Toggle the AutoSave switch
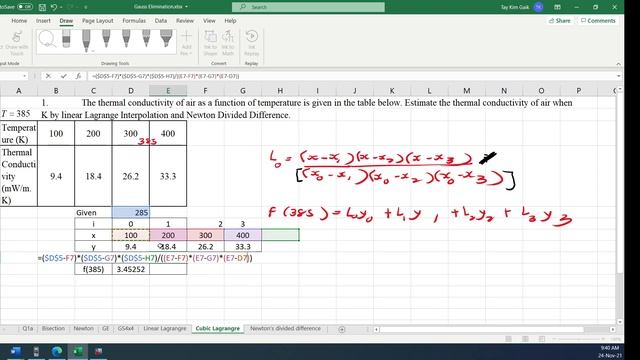The image size is (640, 360). 25,7
